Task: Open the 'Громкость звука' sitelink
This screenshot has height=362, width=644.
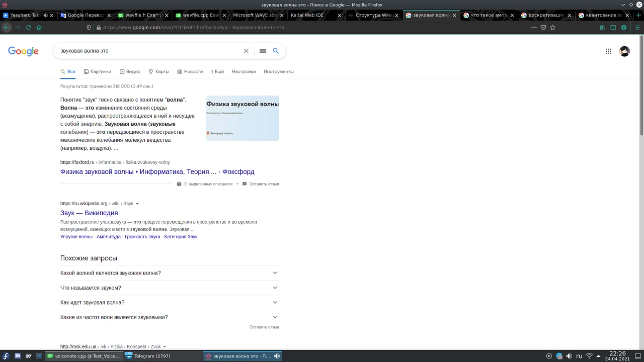Action: (x=142, y=237)
